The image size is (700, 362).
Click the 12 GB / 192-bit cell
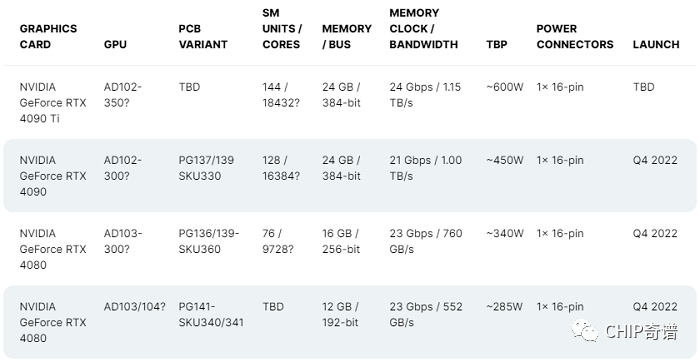click(341, 314)
